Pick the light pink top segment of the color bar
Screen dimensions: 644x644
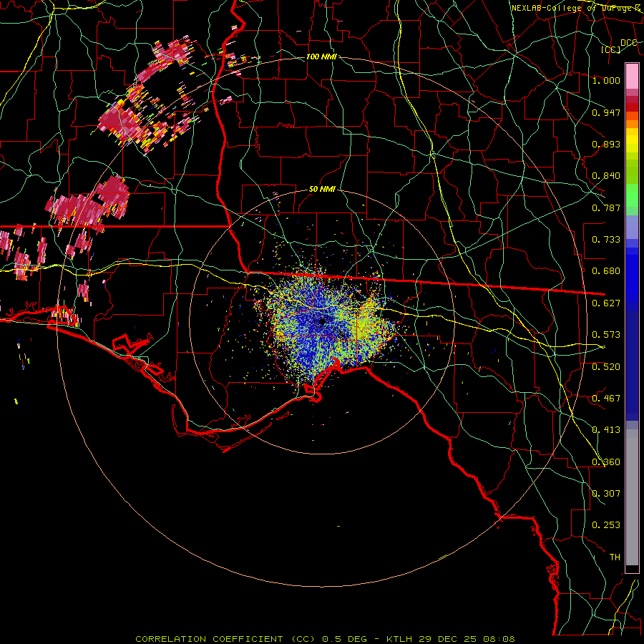point(632,76)
